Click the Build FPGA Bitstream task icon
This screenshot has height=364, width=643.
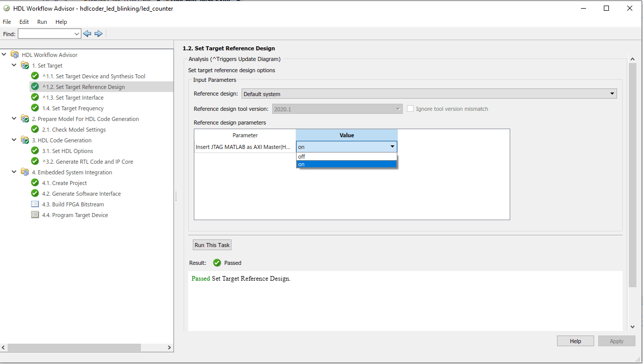click(x=35, y=204)
